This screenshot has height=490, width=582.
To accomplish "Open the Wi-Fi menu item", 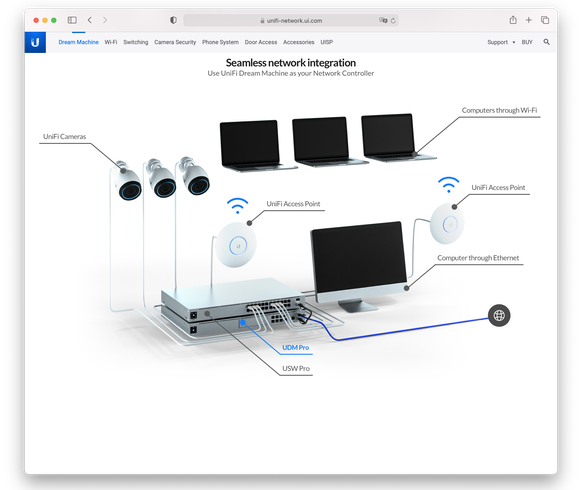I will pyautogui.click(x=111, y=42).
